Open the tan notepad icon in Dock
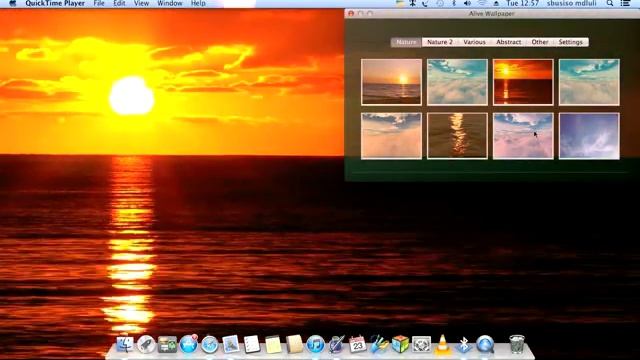This screenshot has height=360, width=640. (x=294, y=344)
